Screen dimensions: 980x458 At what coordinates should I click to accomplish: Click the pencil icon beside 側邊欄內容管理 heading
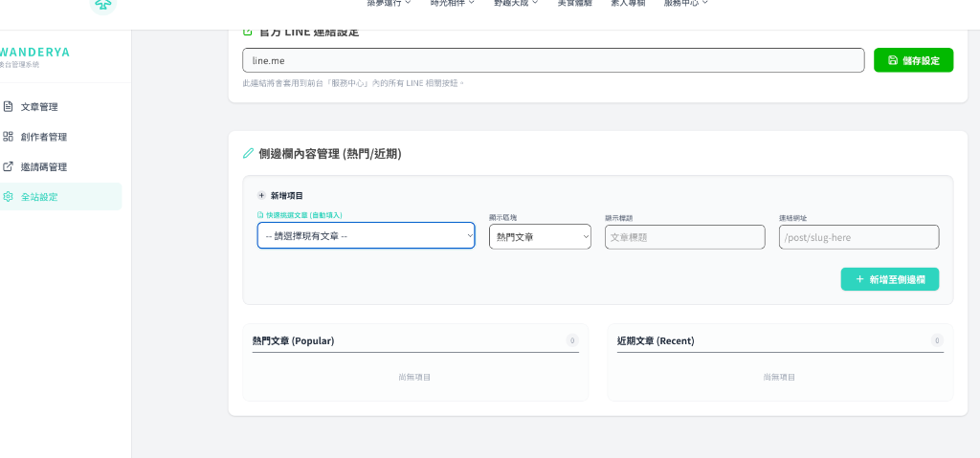click(x=249, y=153)
